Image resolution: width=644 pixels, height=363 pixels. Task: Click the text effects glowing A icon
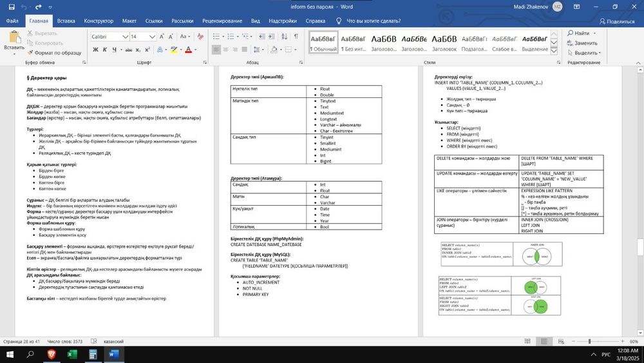pyautogui.click(x=160, y=50)
